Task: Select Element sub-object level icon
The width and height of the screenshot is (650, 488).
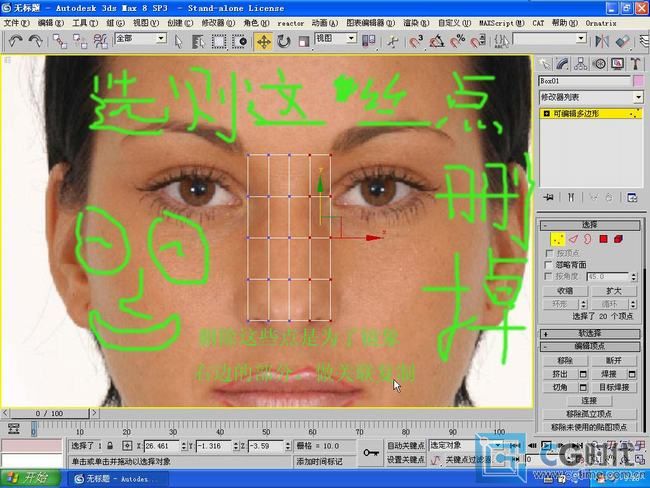Action: pos(618,239)
